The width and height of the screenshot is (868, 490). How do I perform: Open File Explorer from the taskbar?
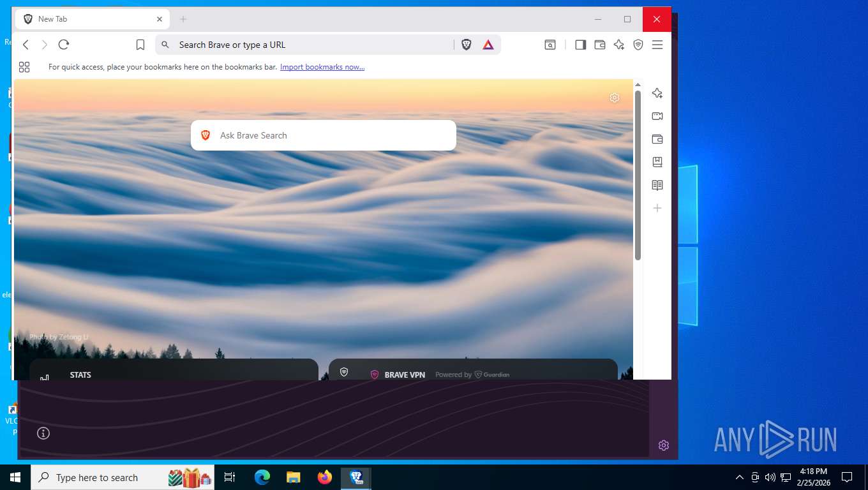pyautogui.click(x=294, y=477)
